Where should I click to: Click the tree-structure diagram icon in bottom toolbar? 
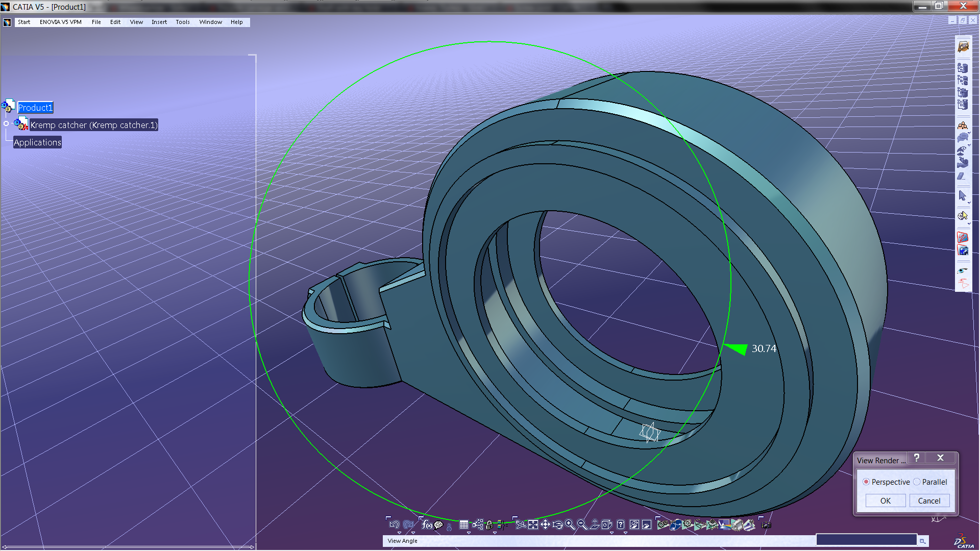(478, 524)
